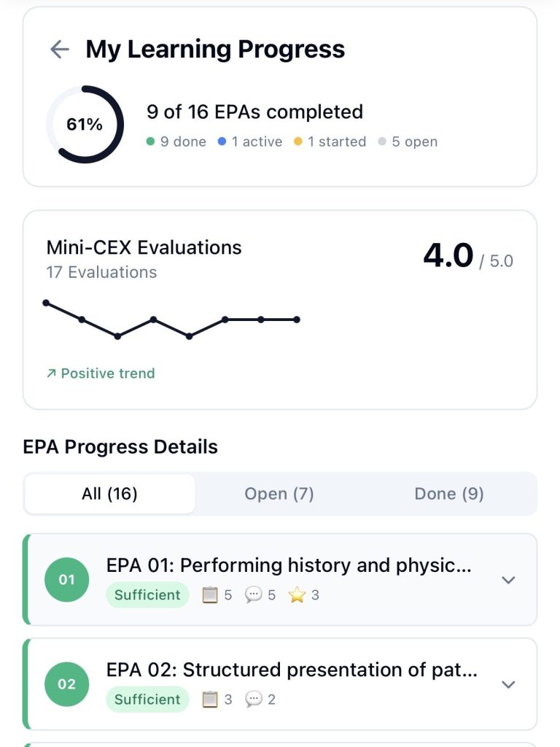The height and width of the screenshot is (747, 560).
Task: Open EPA 01 Performing history and physical row
Action: 289,565
